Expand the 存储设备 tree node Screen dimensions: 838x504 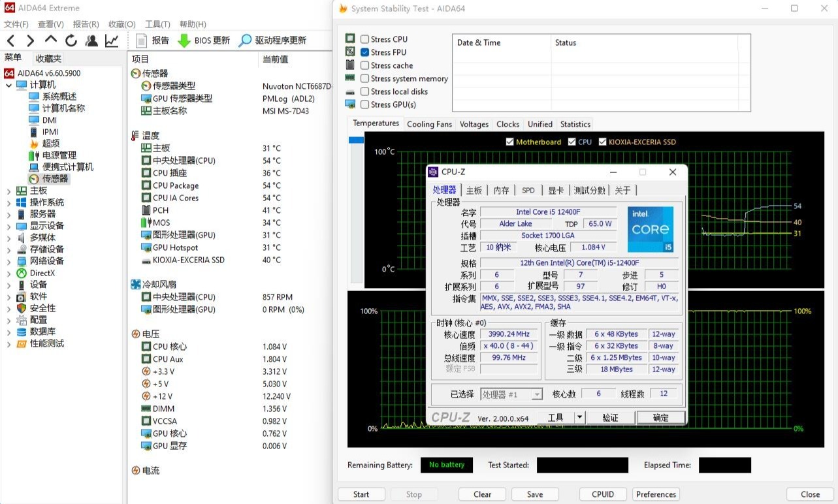pyautogui.click(x=8, y=249)
